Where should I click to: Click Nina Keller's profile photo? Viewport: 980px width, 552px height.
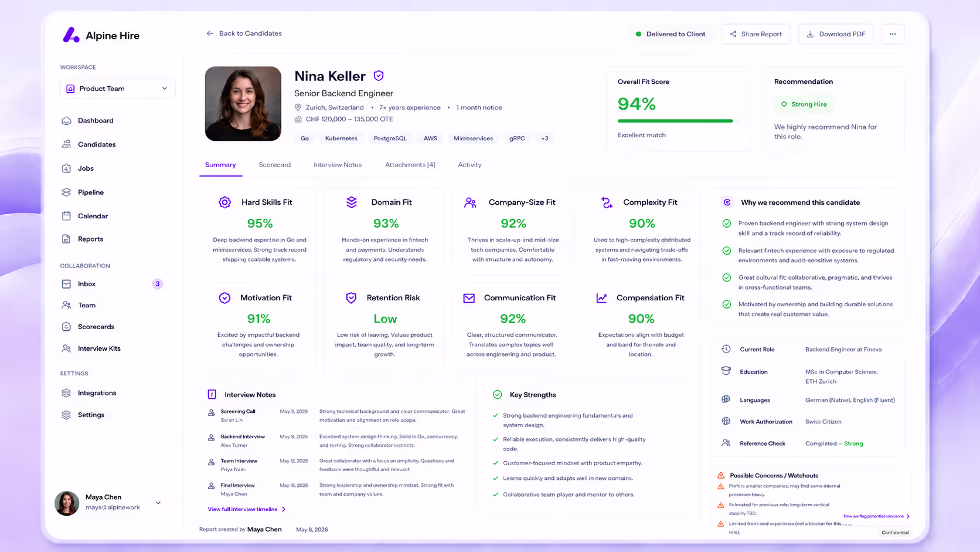(x=243, y=104)
